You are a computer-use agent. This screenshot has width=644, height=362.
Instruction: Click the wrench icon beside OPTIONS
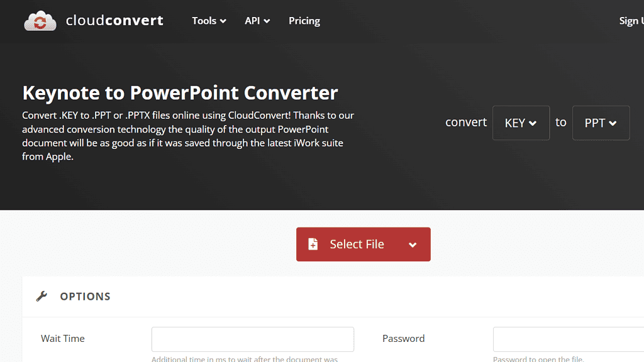tap(42, 296)
